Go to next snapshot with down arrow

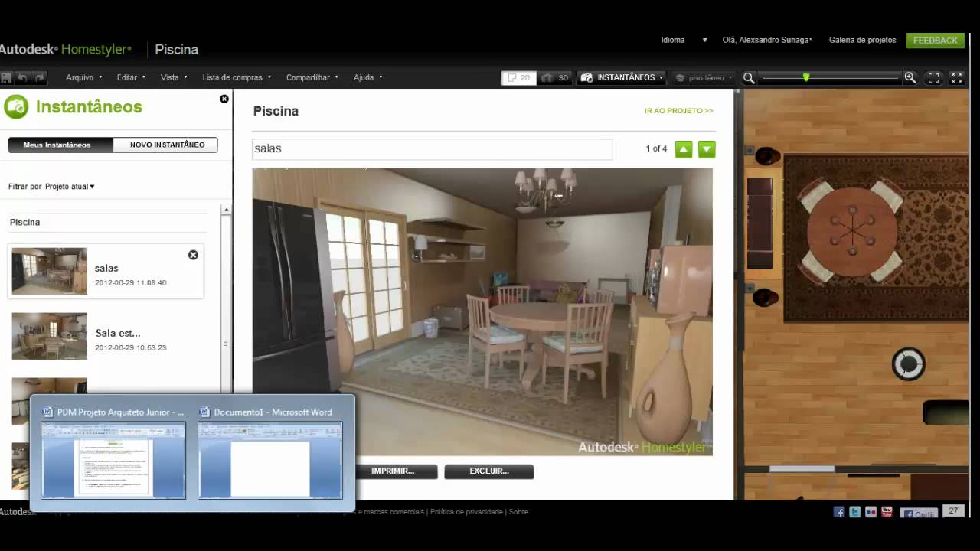[x=707, y=149]
